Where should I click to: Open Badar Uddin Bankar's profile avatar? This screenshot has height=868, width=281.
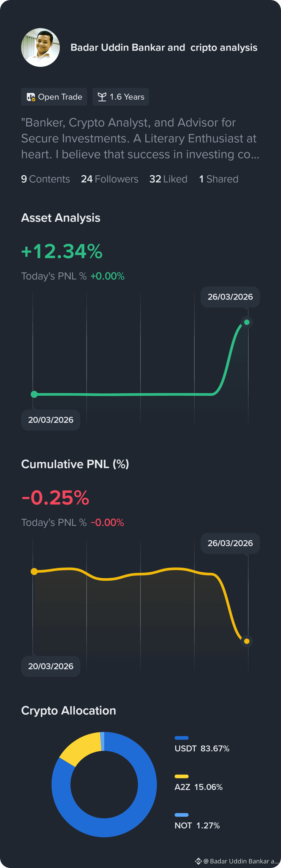pos(40,48)
